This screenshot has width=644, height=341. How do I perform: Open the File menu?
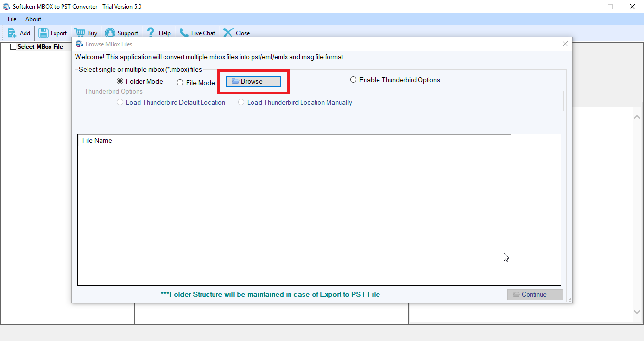tap(12, 19)
